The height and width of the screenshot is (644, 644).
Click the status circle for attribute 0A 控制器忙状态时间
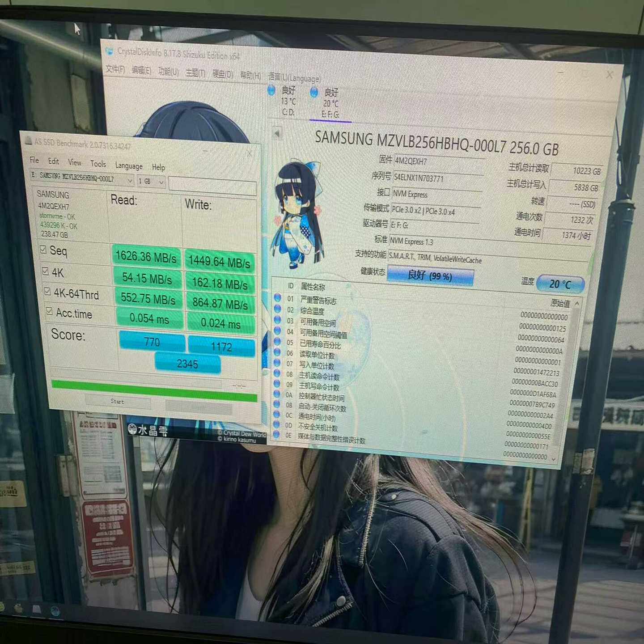tap(277, 394)
